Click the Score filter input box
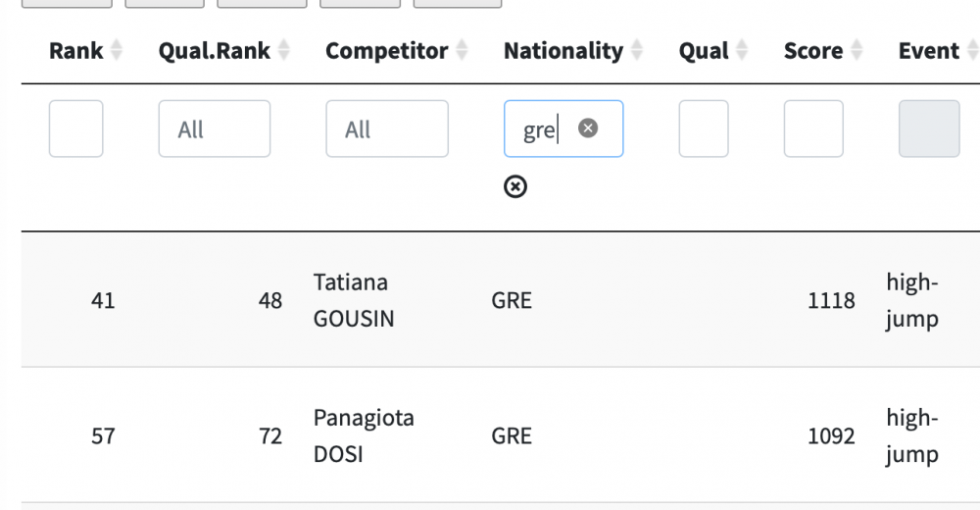980x510 pixels. 813,128
